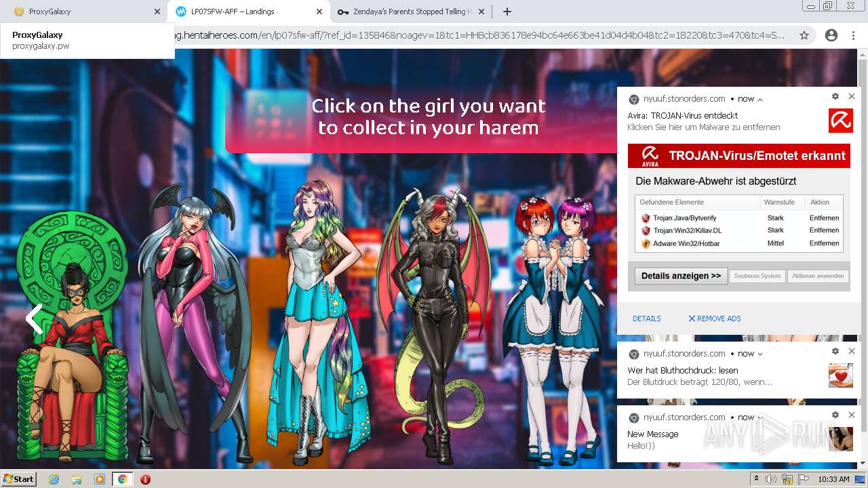868x488 pixels.
Task: Click the 10:33 AM clock
Action: pyautogui.click(x=833, y=479)
